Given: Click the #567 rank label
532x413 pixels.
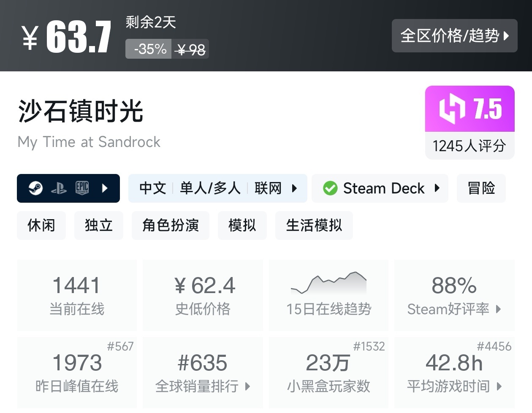Looking at the screenshot, I should 120,347.
